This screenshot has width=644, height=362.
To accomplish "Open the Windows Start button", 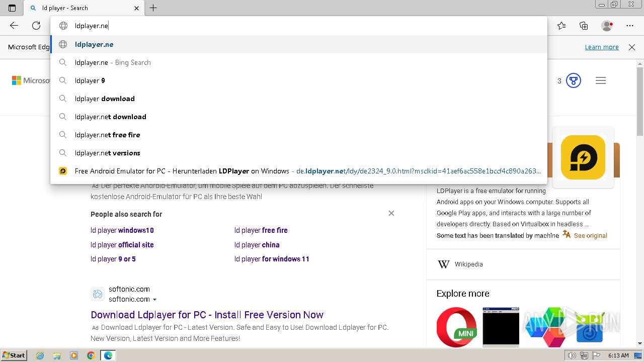I will [x=14, y=355].
